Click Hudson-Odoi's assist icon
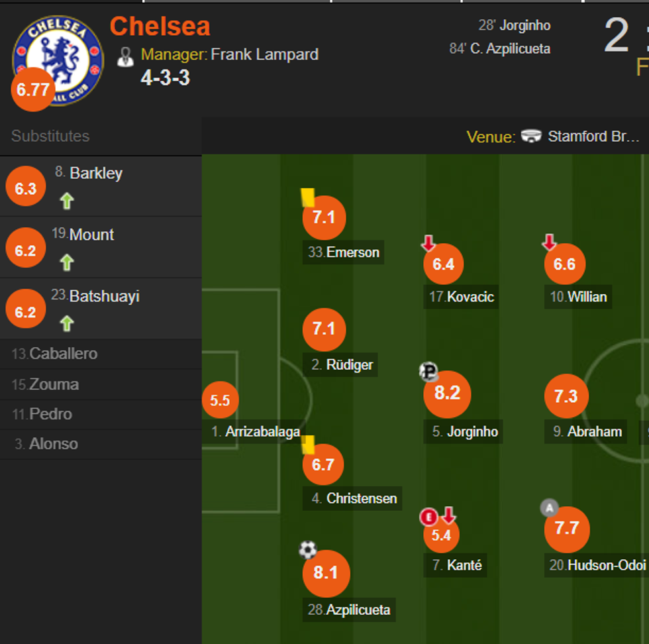The height and width of the screenshot is (644, 649). pyautogui.click(x=549, y=508)
